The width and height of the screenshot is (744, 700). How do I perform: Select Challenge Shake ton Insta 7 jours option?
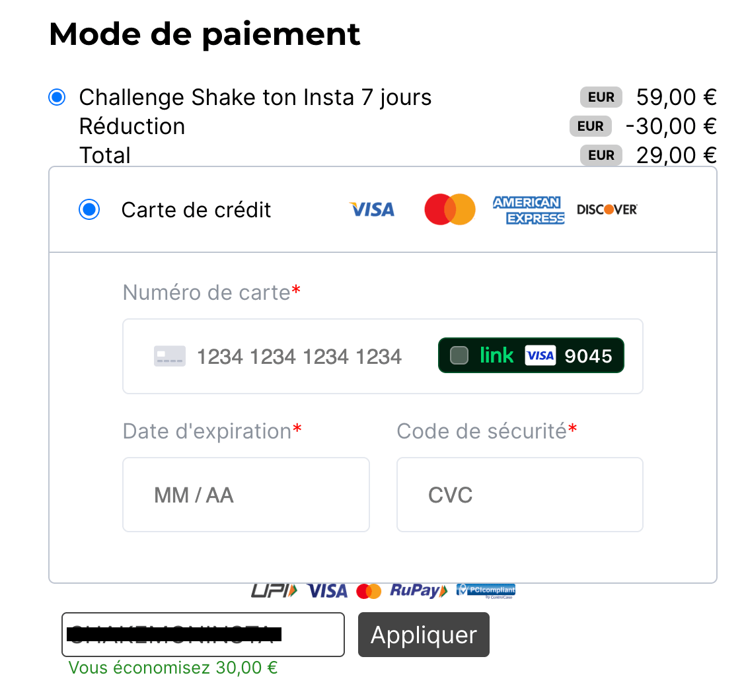pos(57,98)
